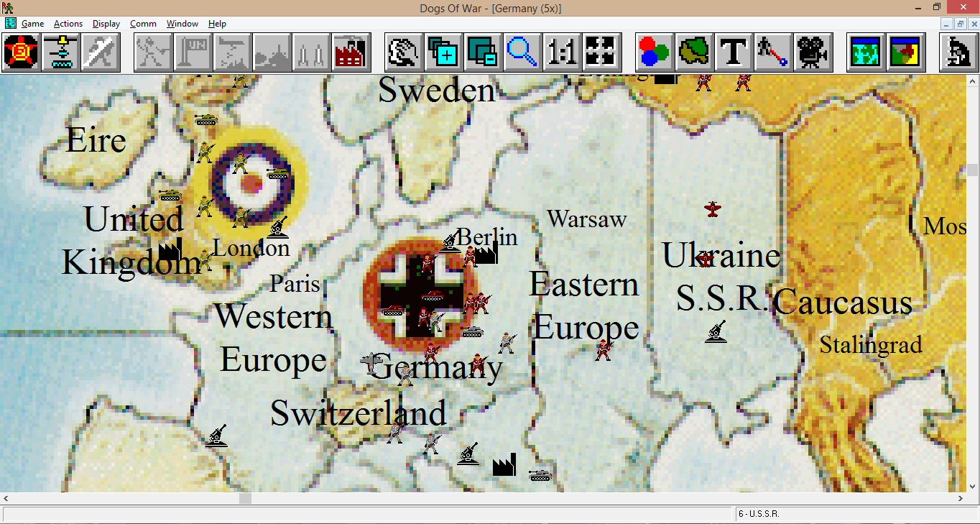Open the Display menu
Viewport: 980px width, 524px height.
(x=106, y=24)
